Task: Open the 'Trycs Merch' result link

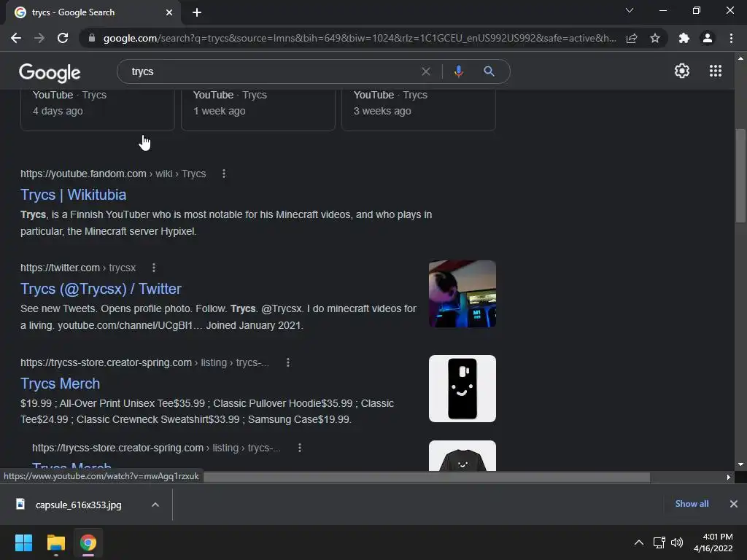Action: pyautogui.click(x=60, y=384)
